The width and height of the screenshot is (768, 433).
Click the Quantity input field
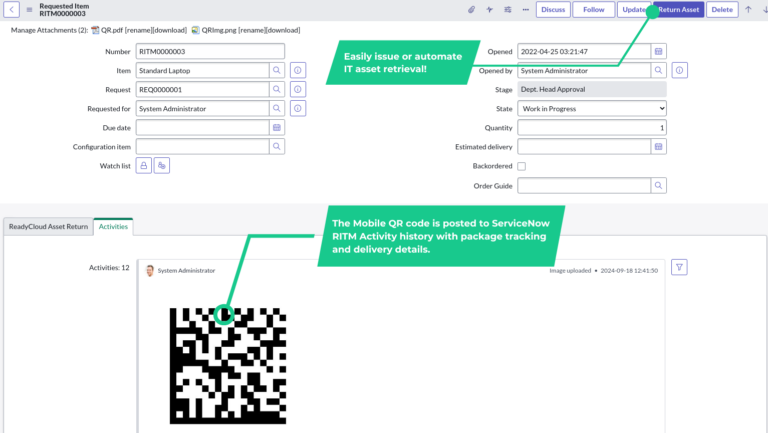tap(592, 127)
